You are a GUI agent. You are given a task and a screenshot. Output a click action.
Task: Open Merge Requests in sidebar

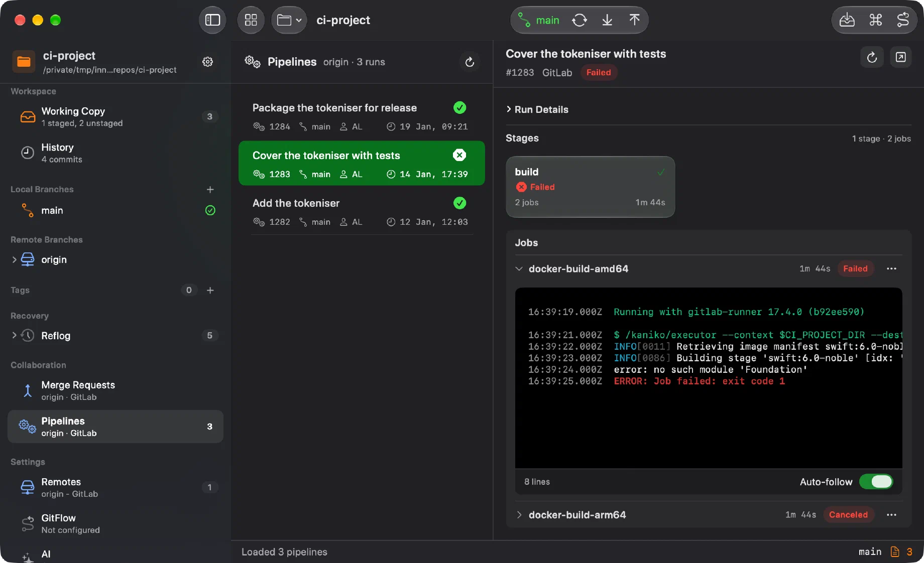point(115,390)
